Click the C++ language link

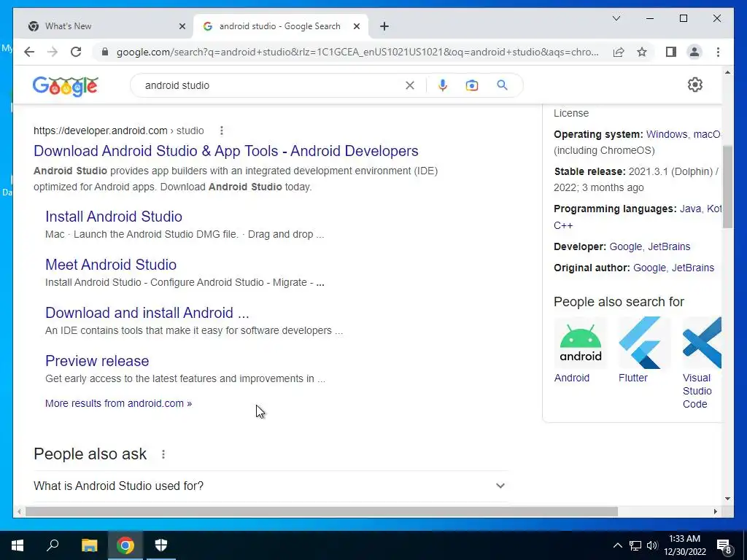coord(563,225)
